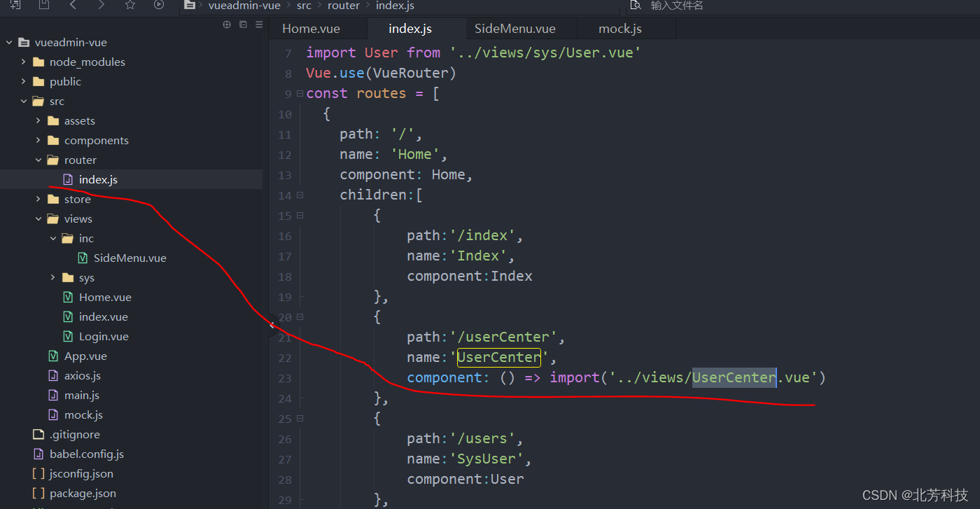Viewport: 980px width, 509px height.
Task: Click the .gitignore file icon
Action: 38,434
